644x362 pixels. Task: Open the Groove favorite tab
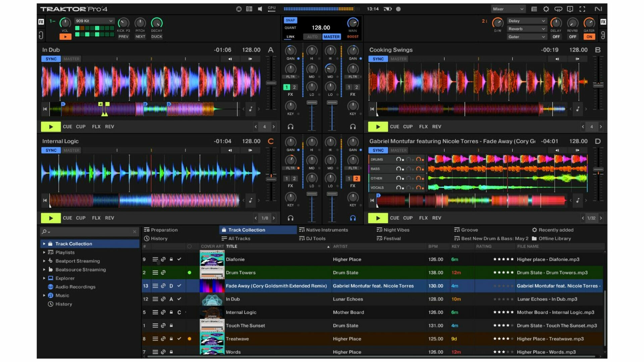point(466,230)
